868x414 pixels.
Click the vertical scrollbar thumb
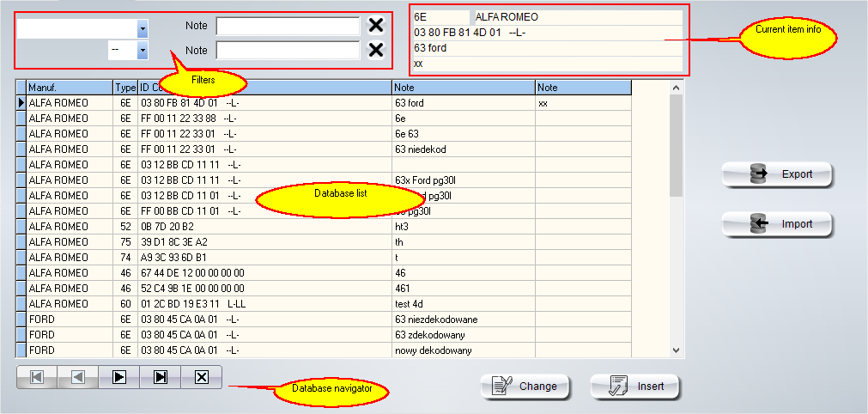click(x=676, y=145)
